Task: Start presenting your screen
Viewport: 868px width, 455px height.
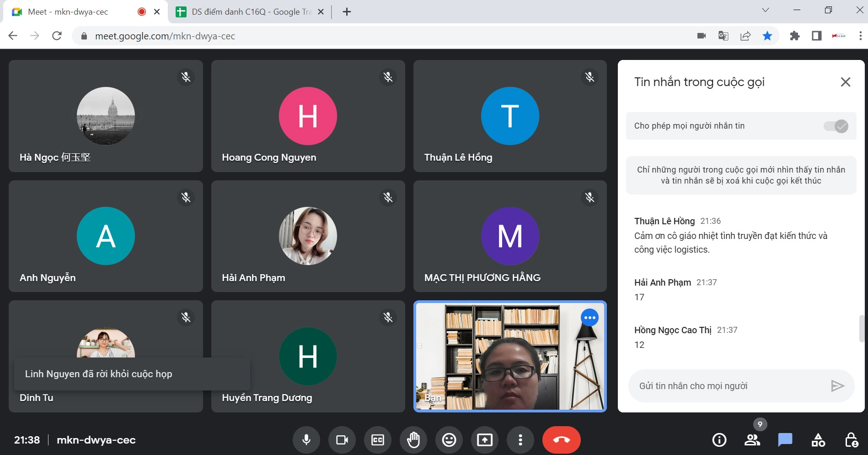Action: coord(485,440)
